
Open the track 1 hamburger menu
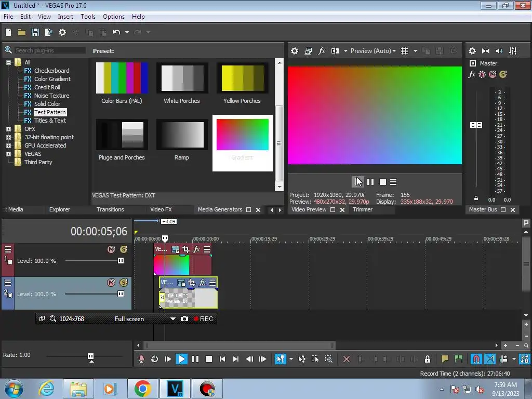[7, 250]
